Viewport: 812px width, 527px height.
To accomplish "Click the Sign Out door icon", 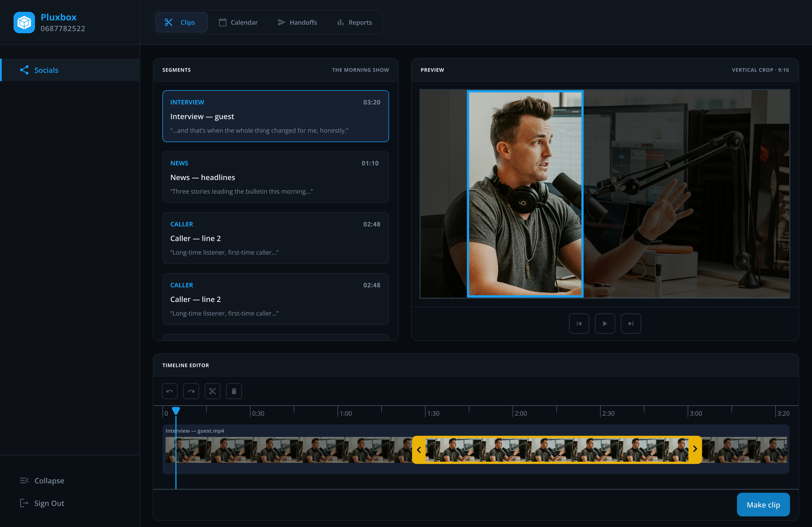I will click(x=24, y=503).
